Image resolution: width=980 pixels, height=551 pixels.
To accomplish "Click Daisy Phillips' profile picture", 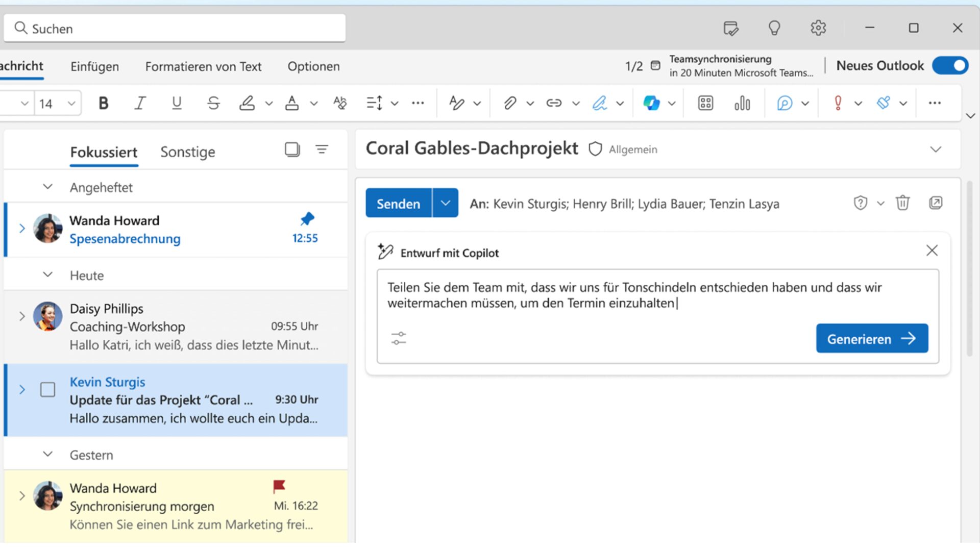I will (47, 316).
